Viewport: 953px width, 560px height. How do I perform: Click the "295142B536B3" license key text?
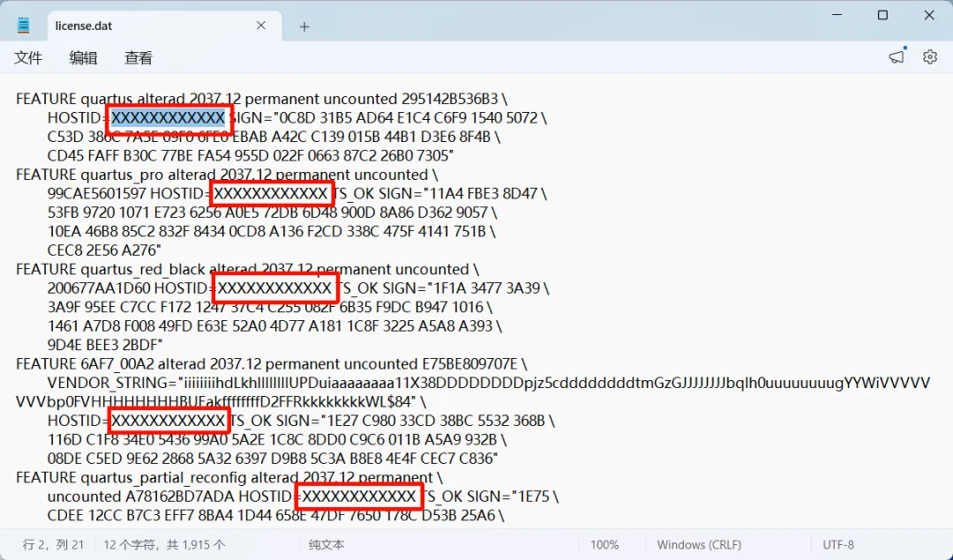click(x=450, y=99)
